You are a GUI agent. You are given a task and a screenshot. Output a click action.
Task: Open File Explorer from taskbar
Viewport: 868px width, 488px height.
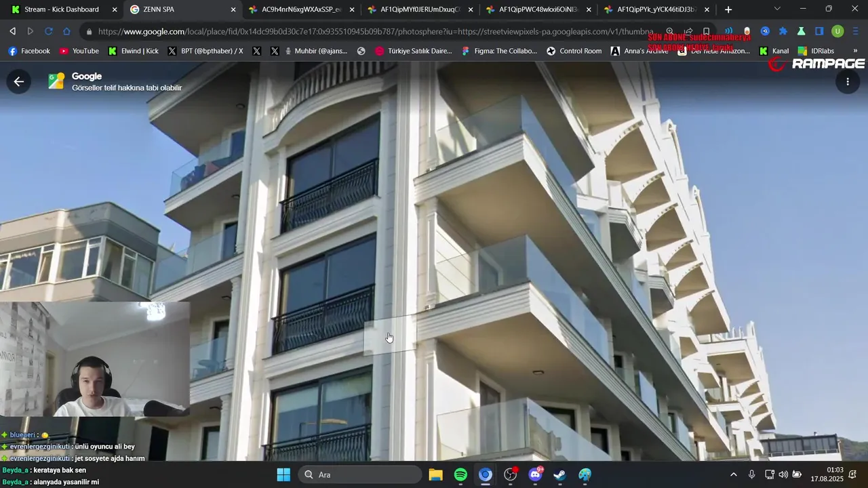point(435,474)
